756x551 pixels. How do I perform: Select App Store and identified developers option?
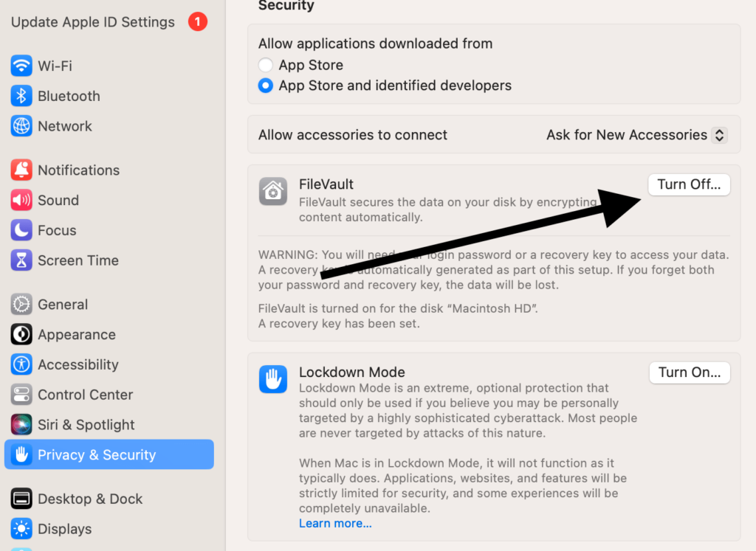pyautogui.click(x=266, y=86)
